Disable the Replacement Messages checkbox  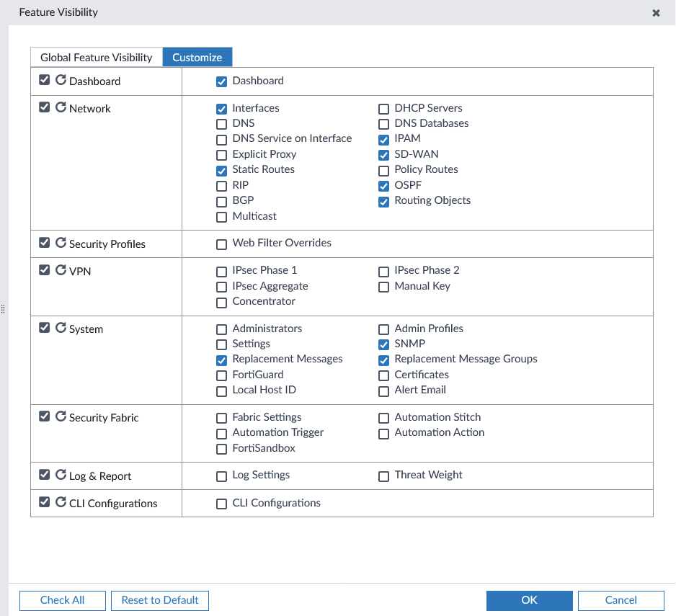(221, 360)
